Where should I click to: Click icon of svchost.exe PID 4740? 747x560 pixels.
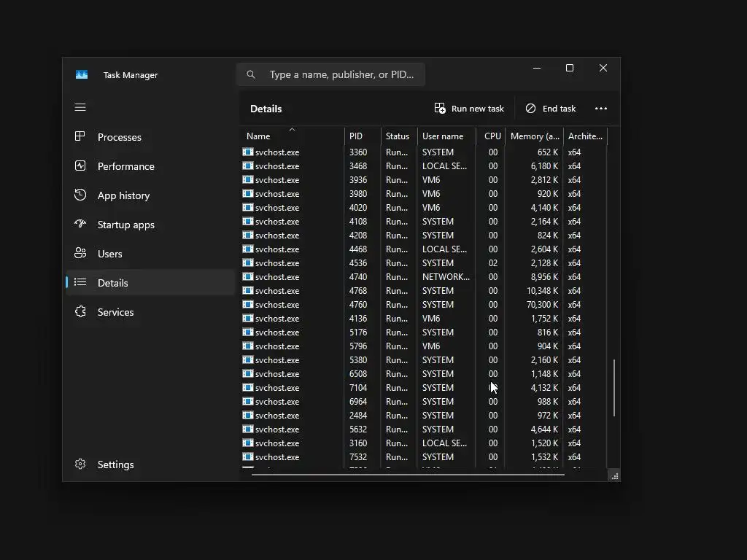pyautogui.click(x=248, y=276)
